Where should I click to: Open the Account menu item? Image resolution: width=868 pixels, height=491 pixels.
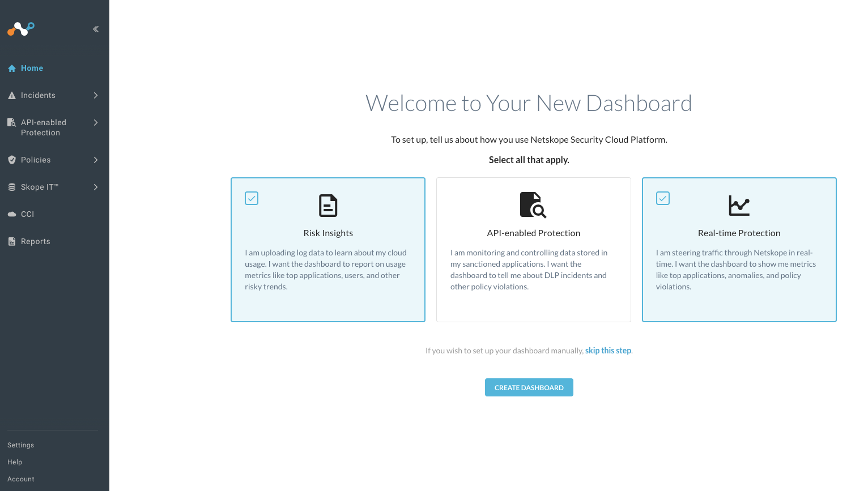click(21, 479)
